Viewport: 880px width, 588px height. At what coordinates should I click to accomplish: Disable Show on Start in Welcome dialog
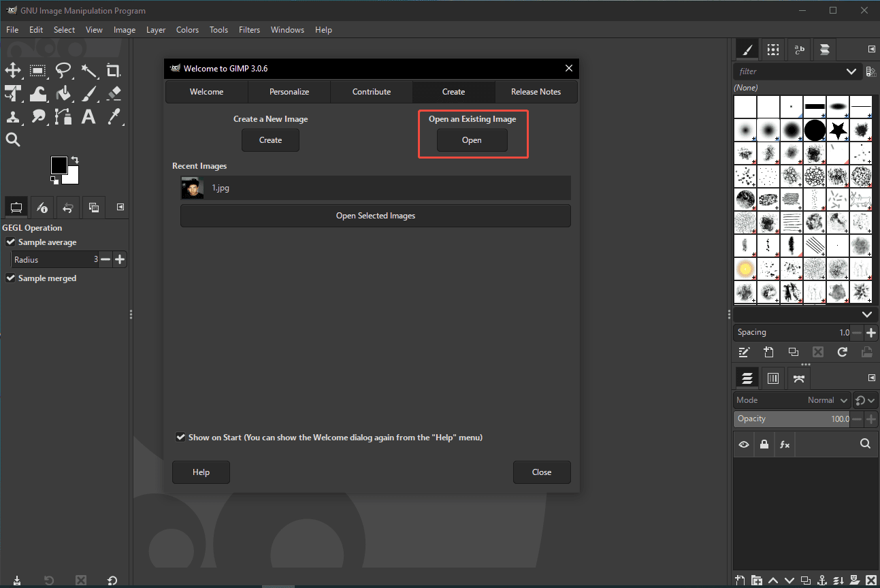[x=180, y=437]
